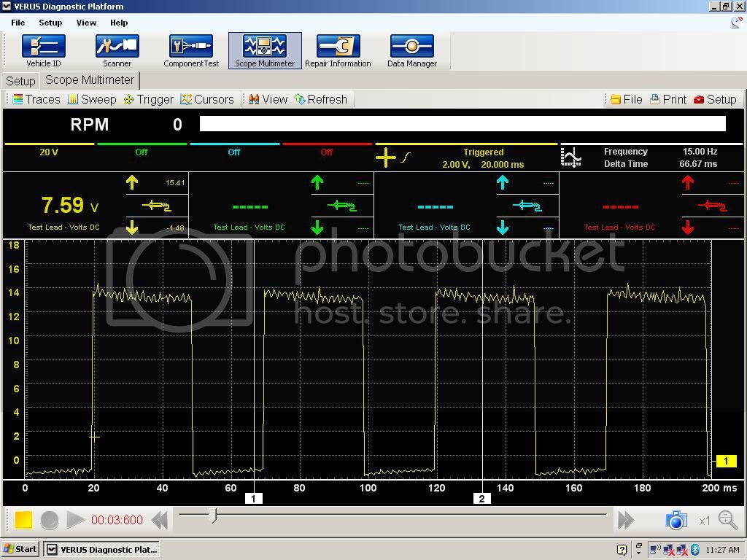Toggle the green channel Off setting

point(142,152)
